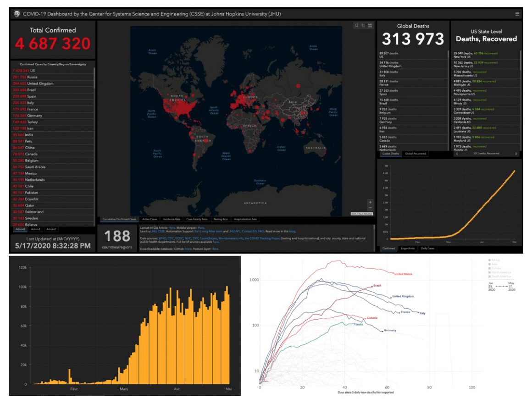Open the basemap gallery grid icon
The image size is (532, 399).
click(370, 26)
